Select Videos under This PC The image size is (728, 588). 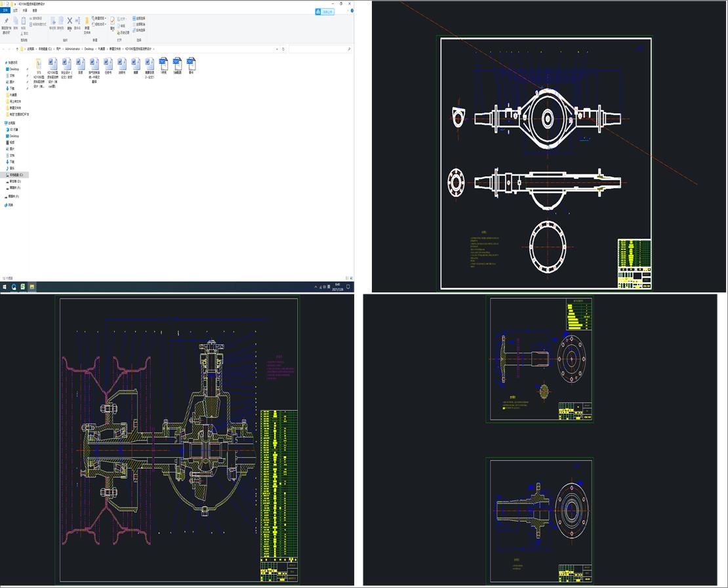tap(10, 142)
